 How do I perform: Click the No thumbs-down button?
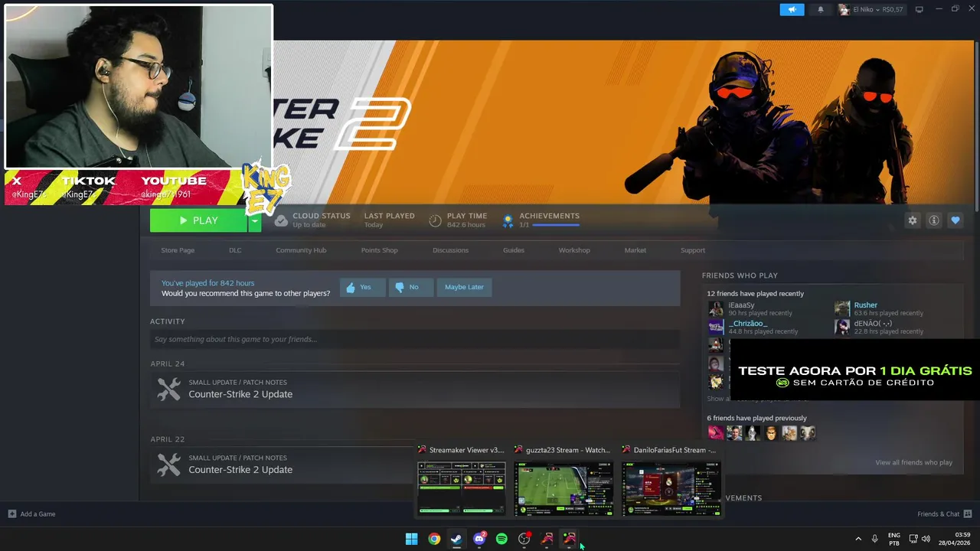[410, 287]
